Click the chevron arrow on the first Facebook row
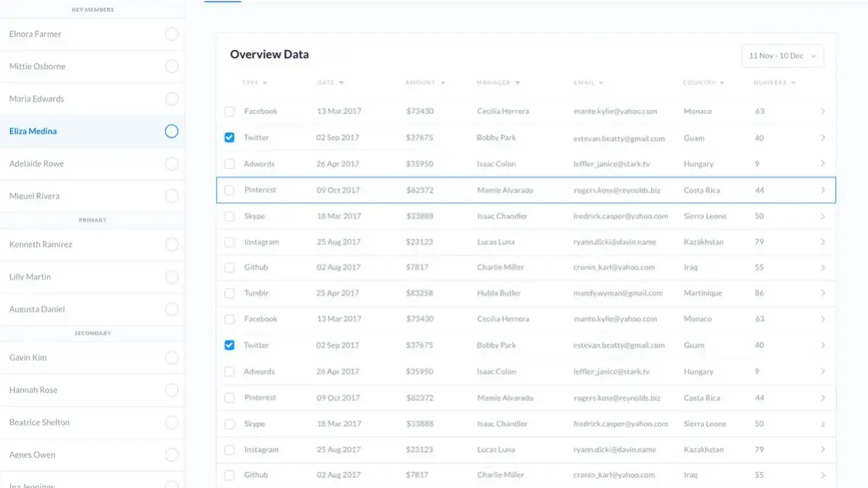Image resolution: width=868 pixels, height=488 pixels. tap(823, 111)
